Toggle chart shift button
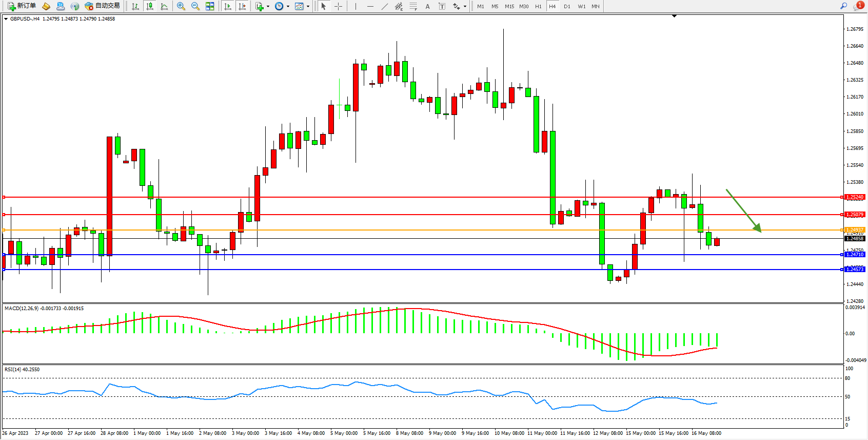Screen dimensions: 868x440 (x=242, y=6)
